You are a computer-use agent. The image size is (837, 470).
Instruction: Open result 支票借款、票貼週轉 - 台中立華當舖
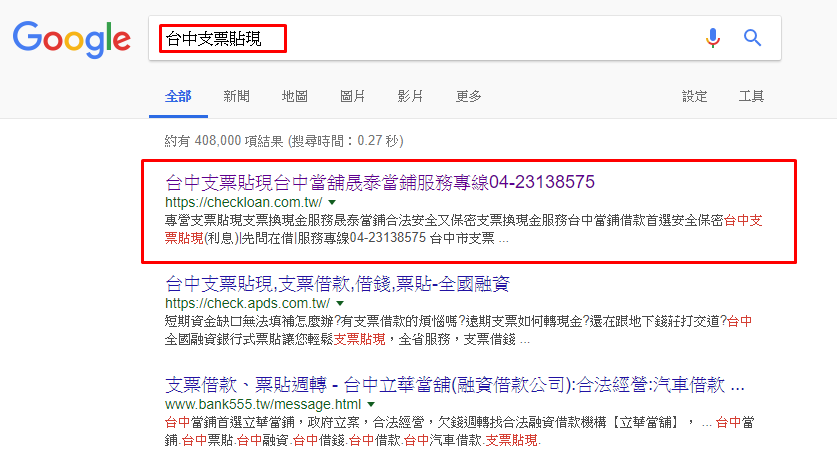point(454,385)
